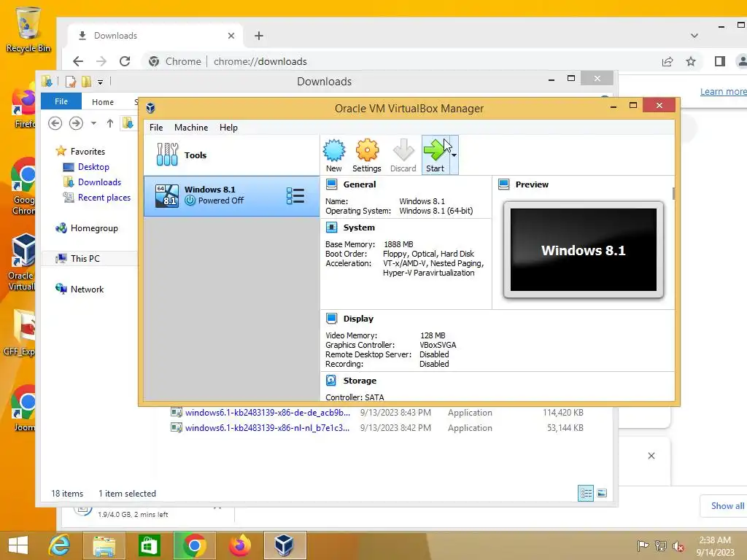This screenshot has width=747, height=560.
Task: Dismiss the Chrome download card with X
Action: (651, 456)
